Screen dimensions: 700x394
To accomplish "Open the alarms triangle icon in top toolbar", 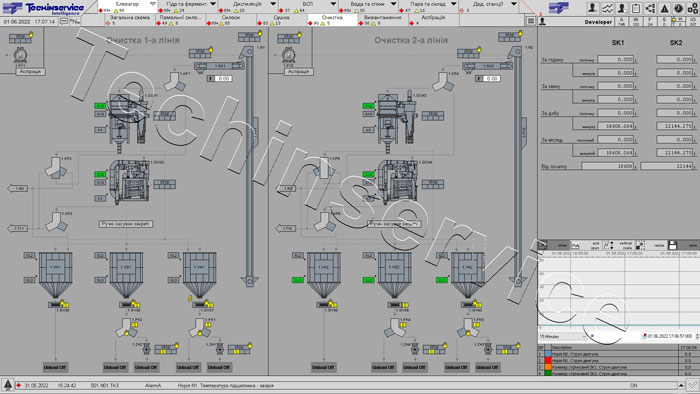I will coord(664,8).
